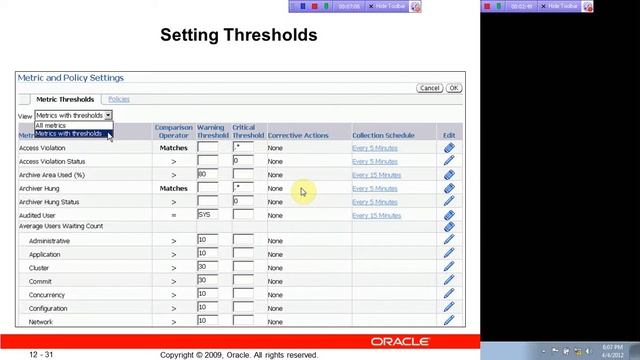The width and height of the screenshot is (640, 360).
Task: Stop recording with red button on left toolbar
Action: (x=314, y=6)
